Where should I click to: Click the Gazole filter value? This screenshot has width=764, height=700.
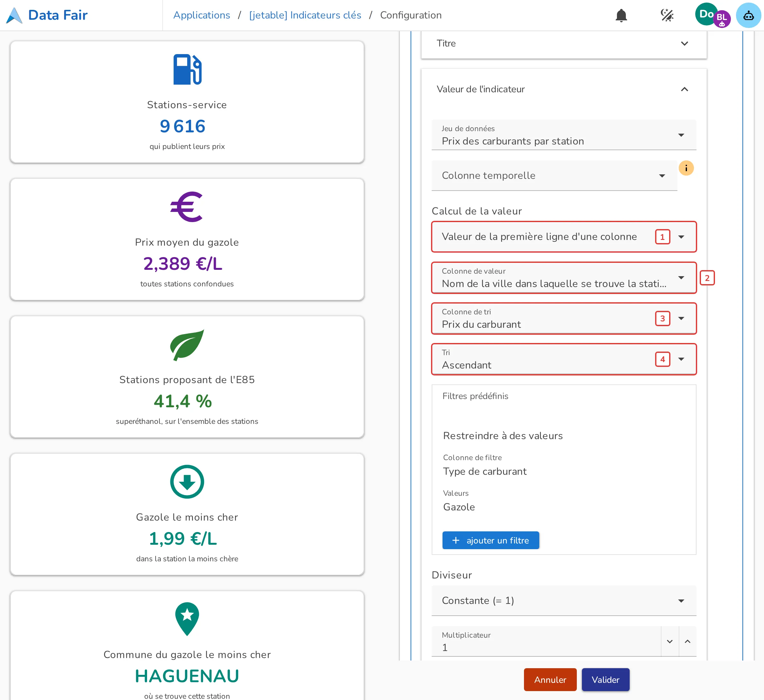coord(459,507)
